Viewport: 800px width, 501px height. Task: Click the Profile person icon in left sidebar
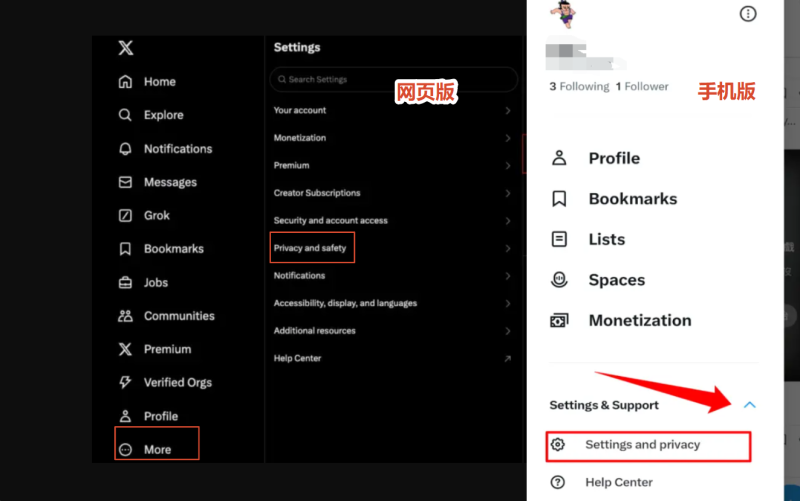click(x=125, y=416)
